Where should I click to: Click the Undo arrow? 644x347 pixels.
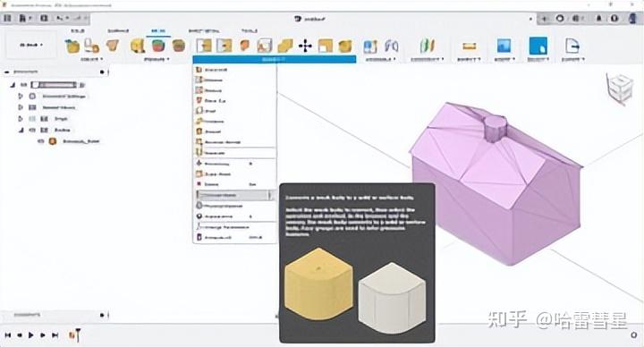[61, 18]
